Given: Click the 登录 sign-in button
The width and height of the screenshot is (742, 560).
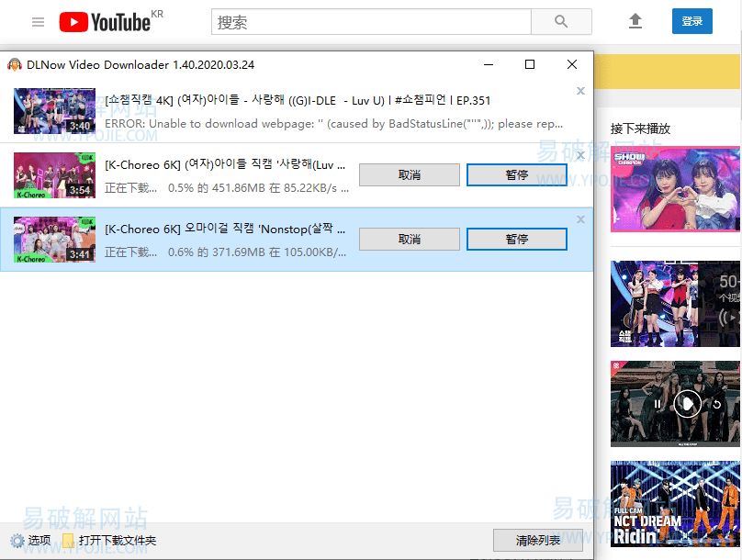Looking at the screenshot, I should [x=691, y=20].
